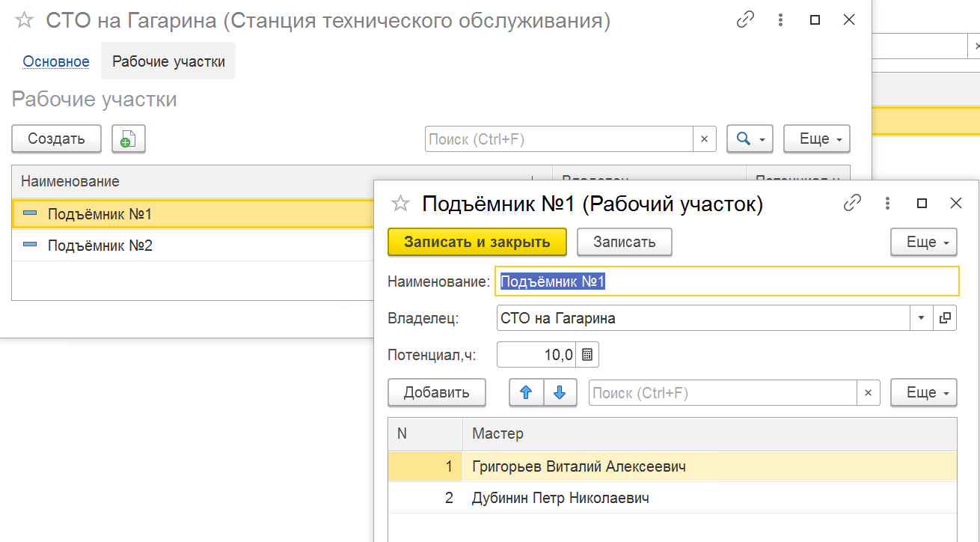Click Создать button in work areas list
Screen dimensions: 980x542
coord(56,138)
